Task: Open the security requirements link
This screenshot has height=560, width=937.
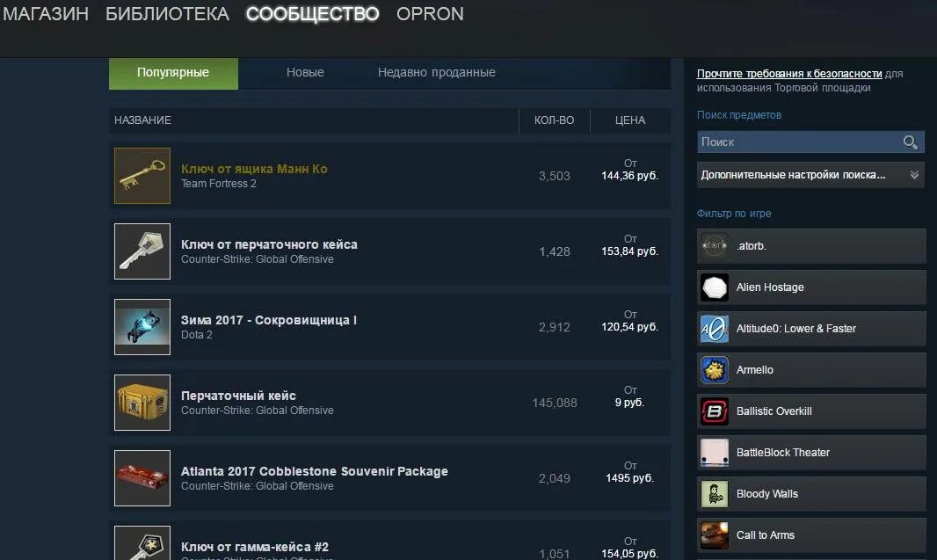Action: pos(788,74)
